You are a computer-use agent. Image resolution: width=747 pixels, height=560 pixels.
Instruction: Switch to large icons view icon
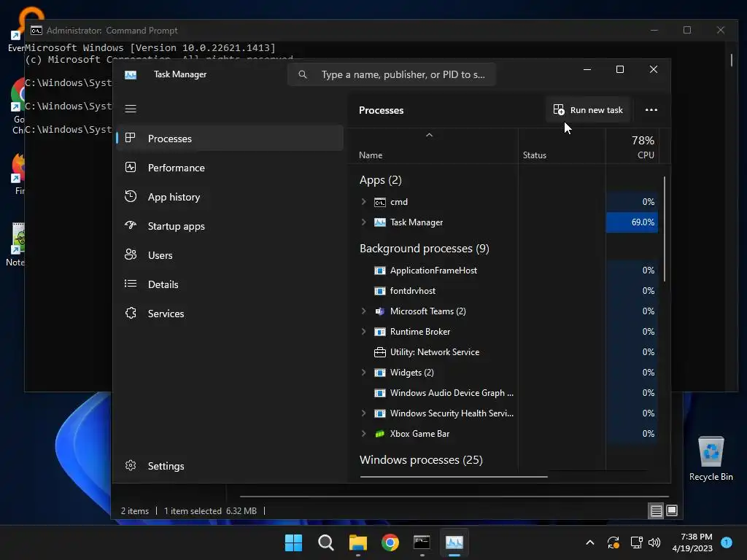click(672, 511)
